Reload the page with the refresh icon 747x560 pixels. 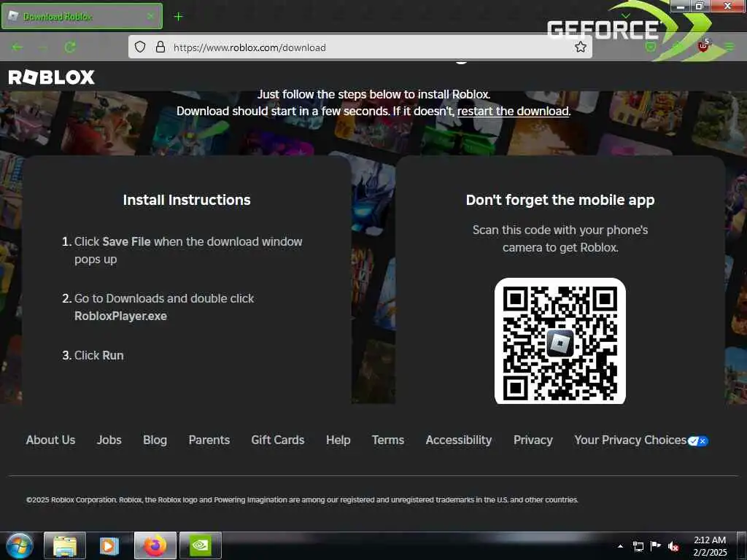[70, 47]
